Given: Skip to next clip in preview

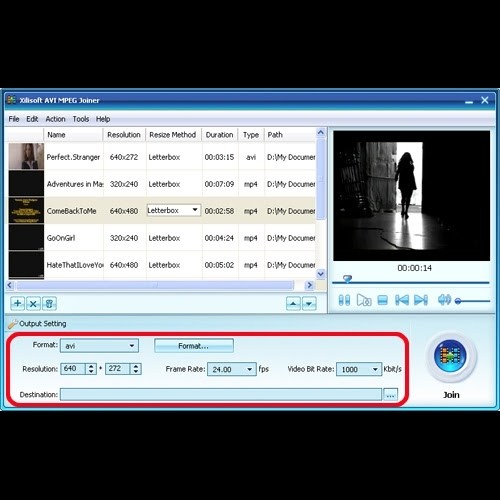Looking at the screenshot, I should tap(421, 300).
